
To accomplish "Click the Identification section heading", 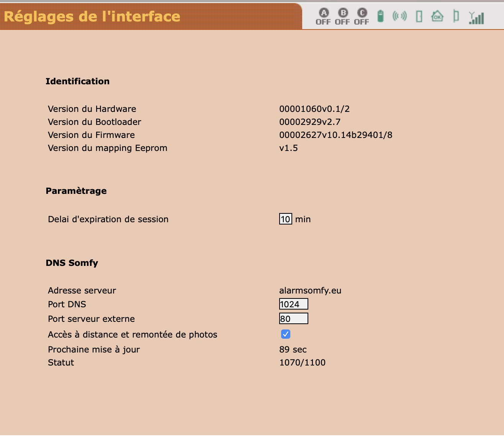I will coord(77,81).
